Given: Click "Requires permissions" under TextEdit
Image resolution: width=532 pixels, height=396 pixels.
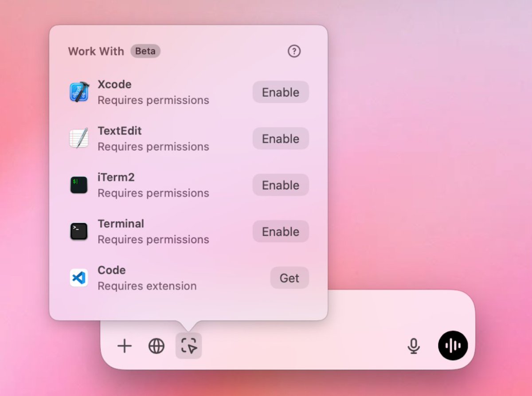Looking at the screenshot, I should click(153, 146).
